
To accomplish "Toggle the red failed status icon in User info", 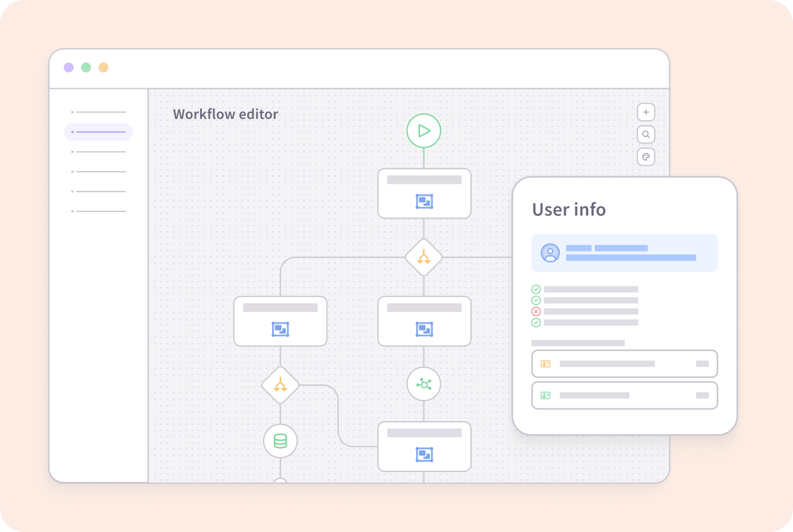I will [536, 311].
